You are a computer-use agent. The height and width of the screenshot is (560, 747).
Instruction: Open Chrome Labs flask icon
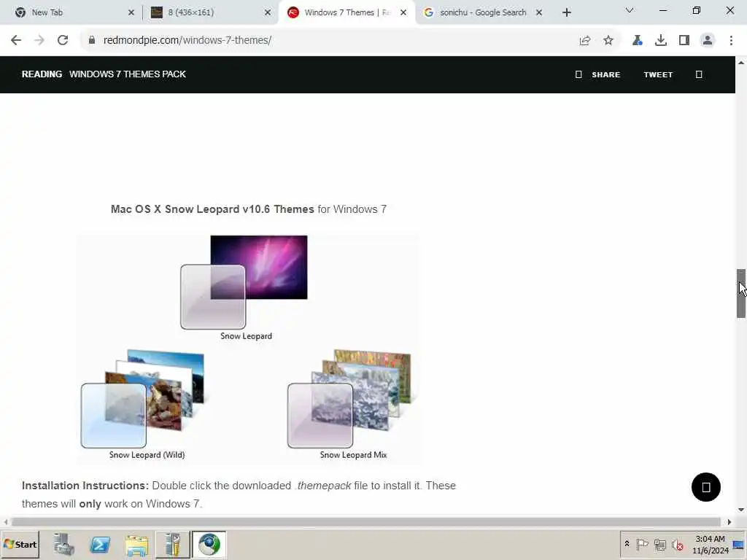point(638,41)
